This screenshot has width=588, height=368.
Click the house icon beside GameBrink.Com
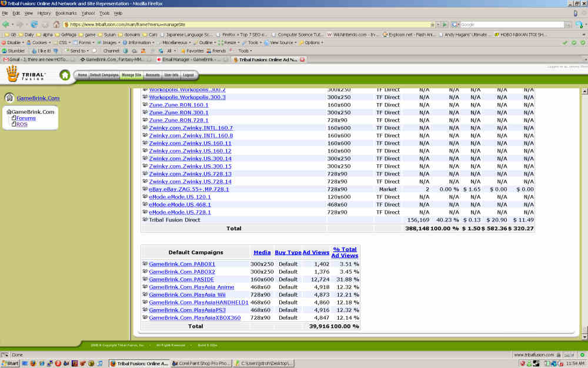click(9, 98)
